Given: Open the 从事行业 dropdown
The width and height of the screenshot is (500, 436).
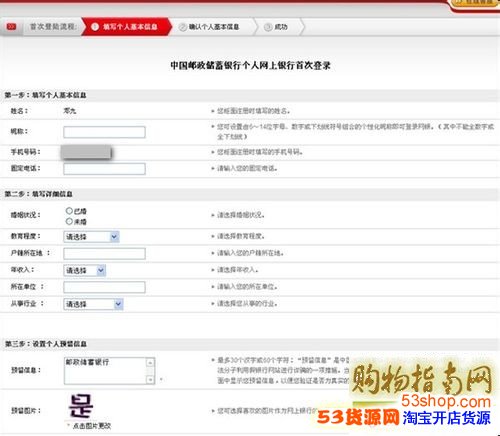Looking at the screenshot, I should coord(93,304).
